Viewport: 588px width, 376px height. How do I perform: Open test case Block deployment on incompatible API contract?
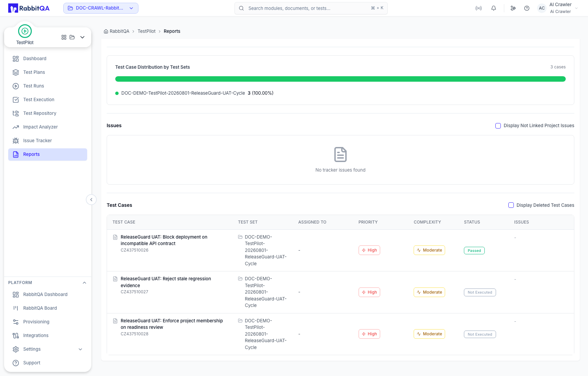[164, 240]
